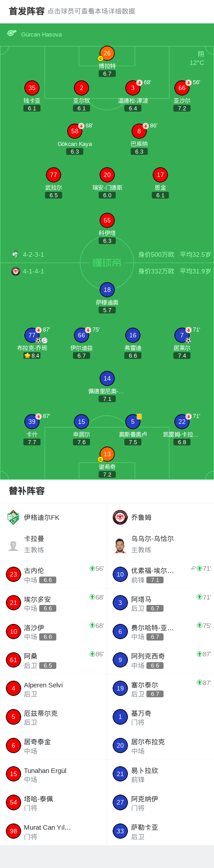
Task: Open goalkeeper 博拉特 number 26 icon
Action: click(x=107, y=53)
